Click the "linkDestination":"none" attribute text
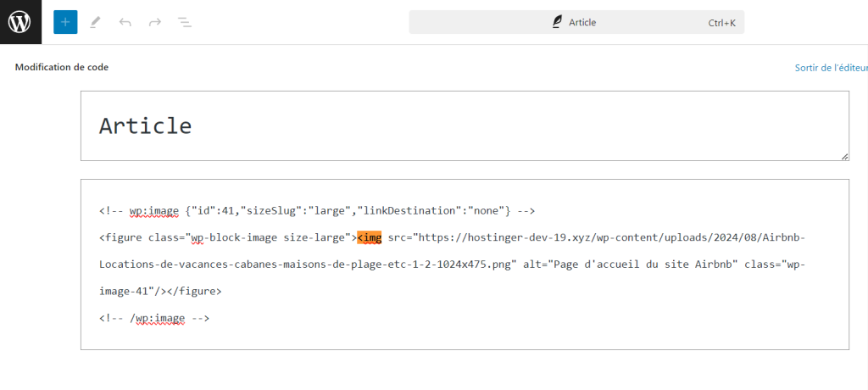This screenshot has height=390, width=868. tap(428, 210)
